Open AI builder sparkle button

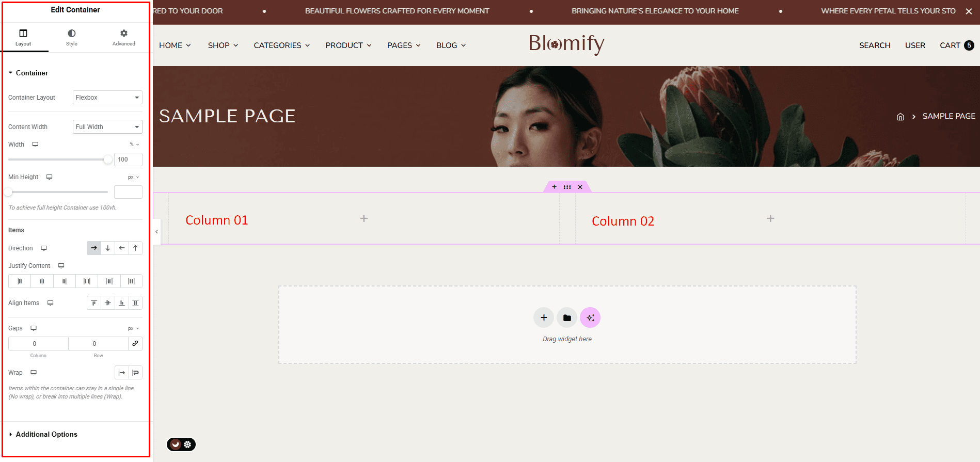[590, 317]
